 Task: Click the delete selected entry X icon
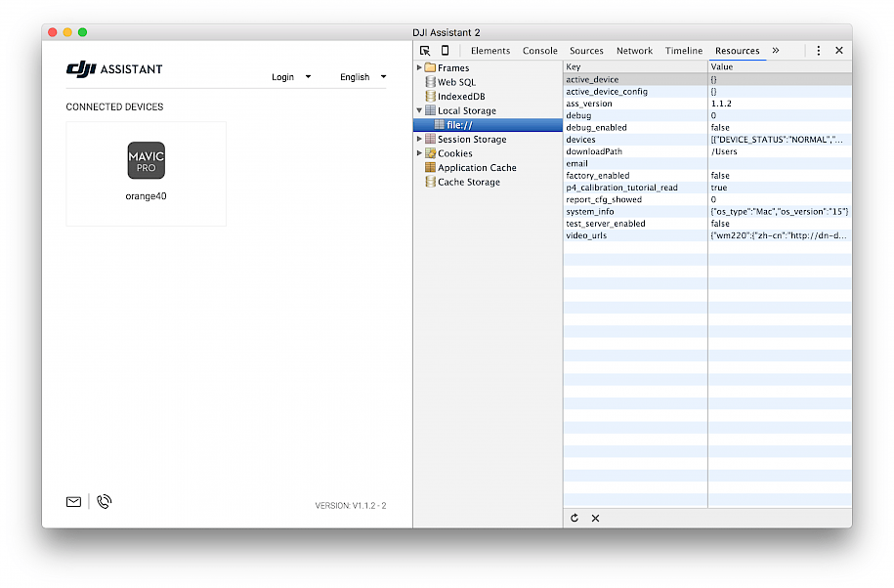pyautogui.click(x=595, y=518)
